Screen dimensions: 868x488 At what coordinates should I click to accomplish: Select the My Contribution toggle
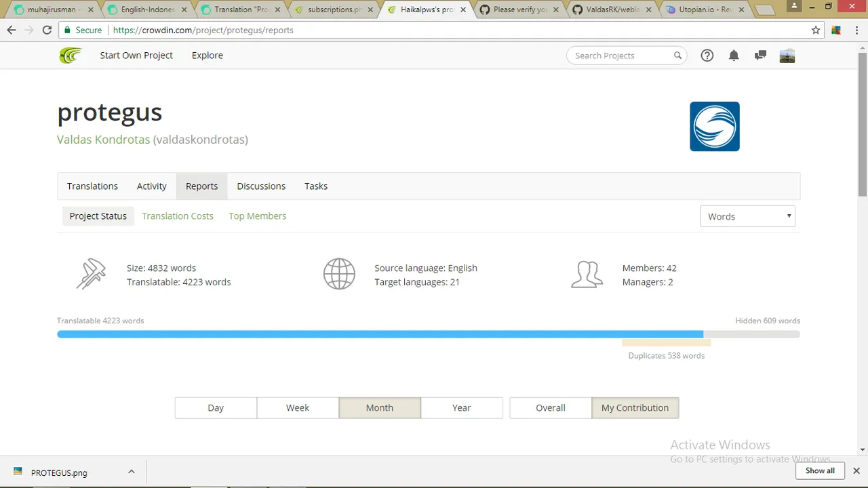[635, 407]
